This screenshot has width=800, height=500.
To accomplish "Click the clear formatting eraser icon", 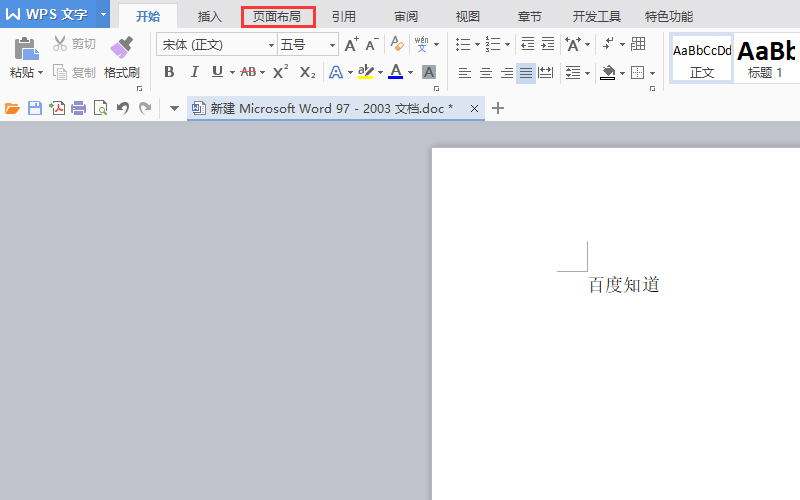I will click(397, 44).
